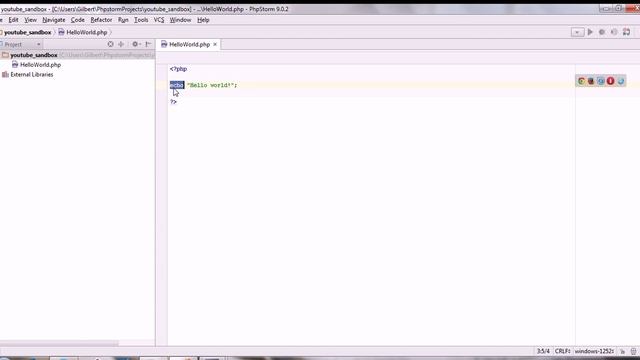This screenshot has width=640, height=360.
Task: Click collapse all icon in Project panel
Action: (x=121, y=44)
